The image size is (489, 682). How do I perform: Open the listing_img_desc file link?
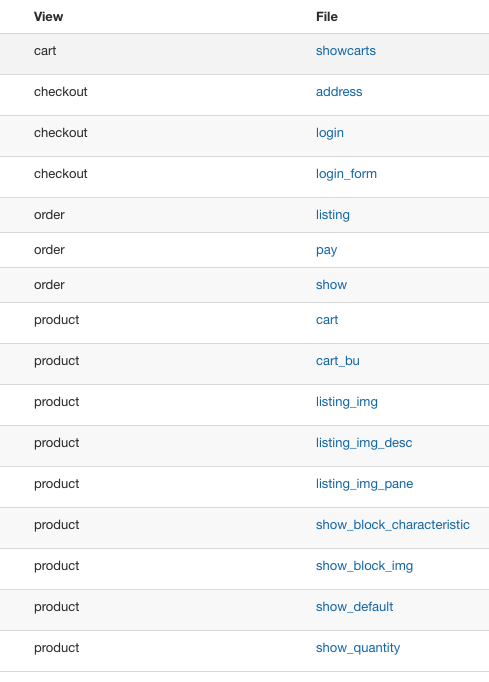pyautogui.click(x=364, y=443)
